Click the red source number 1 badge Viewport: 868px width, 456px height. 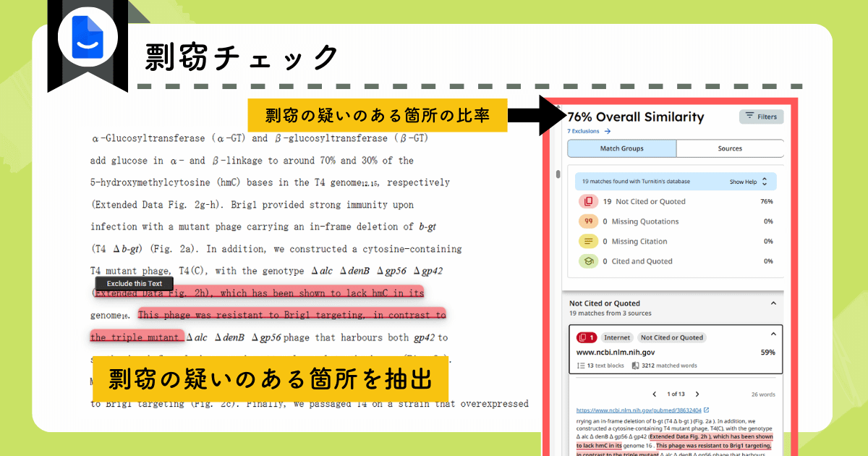click(586, 337)
